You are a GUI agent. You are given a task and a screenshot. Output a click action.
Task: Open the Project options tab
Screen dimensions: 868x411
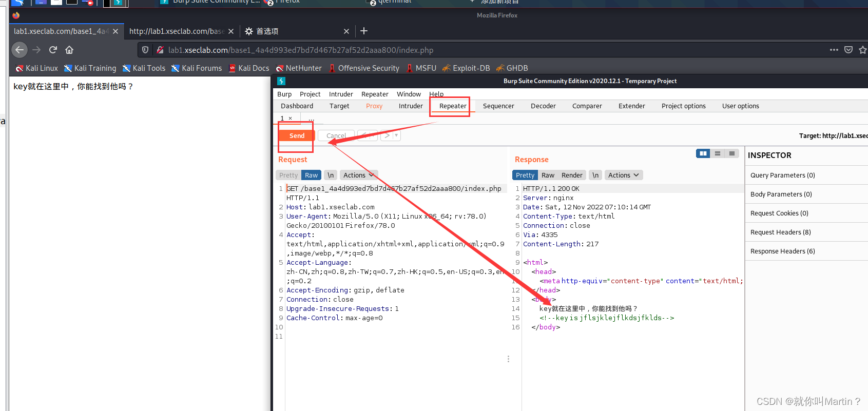(x=684, y=106)
